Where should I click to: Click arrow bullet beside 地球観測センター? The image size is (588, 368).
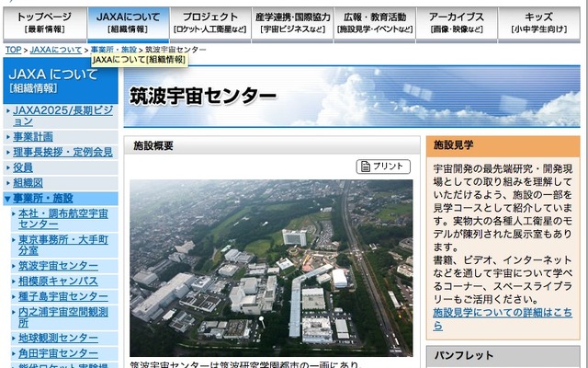[14, 339]
